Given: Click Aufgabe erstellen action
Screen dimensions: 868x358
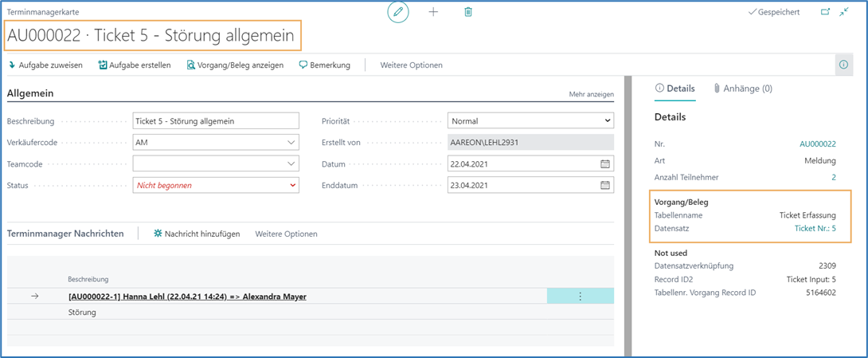Looking at the screenshot, I should pos(135,65).
